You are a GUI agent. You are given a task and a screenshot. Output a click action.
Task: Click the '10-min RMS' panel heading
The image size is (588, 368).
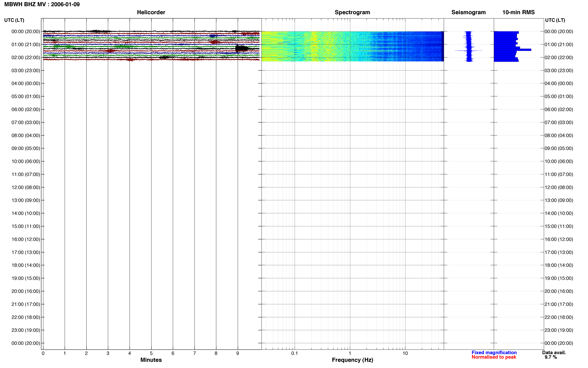(518, 12)
